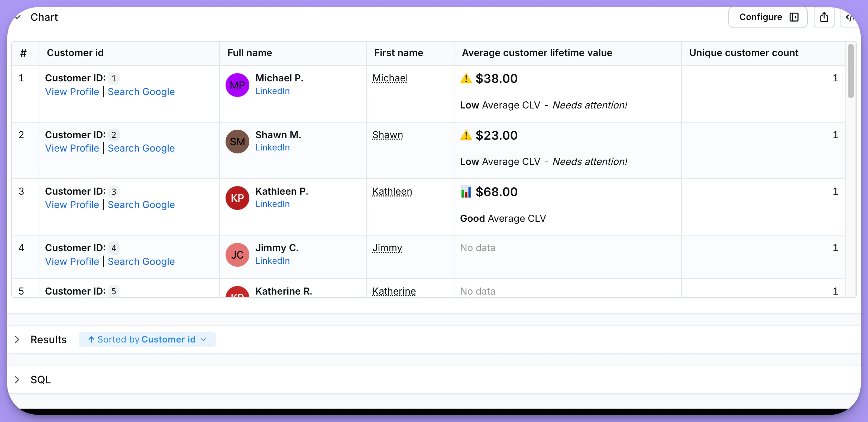Click the share/export icon button
This screenshot has height=422, width=868.
tap(824, 17)
